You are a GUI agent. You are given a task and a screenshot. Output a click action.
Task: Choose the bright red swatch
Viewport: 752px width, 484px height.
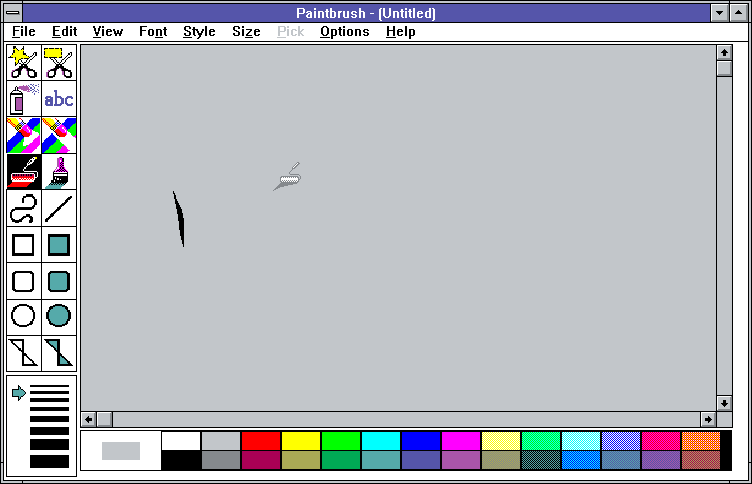[261, 441]
